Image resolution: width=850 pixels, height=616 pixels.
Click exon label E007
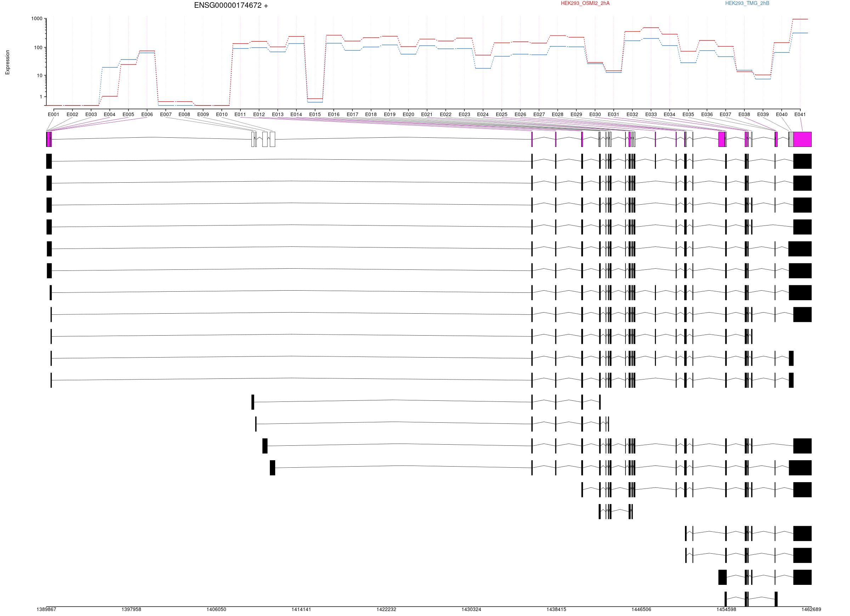click(x=166, y=115)
